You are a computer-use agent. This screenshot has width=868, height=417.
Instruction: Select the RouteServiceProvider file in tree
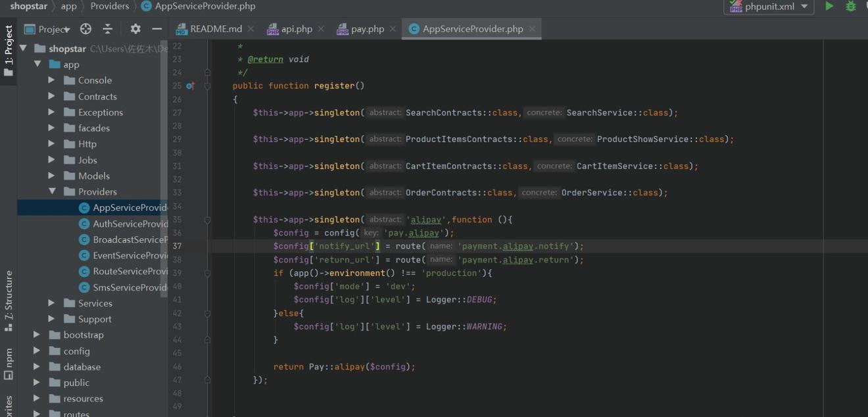tap(130, 271)
